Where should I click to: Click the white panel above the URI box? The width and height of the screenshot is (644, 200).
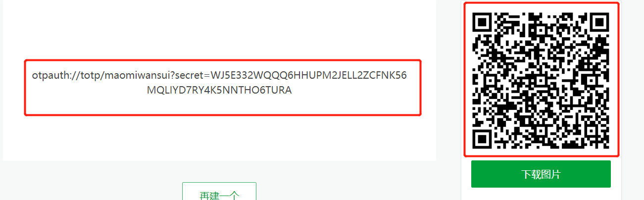coord(219,30)
